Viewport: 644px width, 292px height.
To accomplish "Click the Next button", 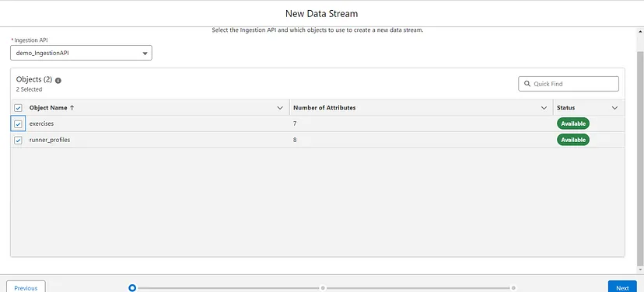I will coord(622,287).
